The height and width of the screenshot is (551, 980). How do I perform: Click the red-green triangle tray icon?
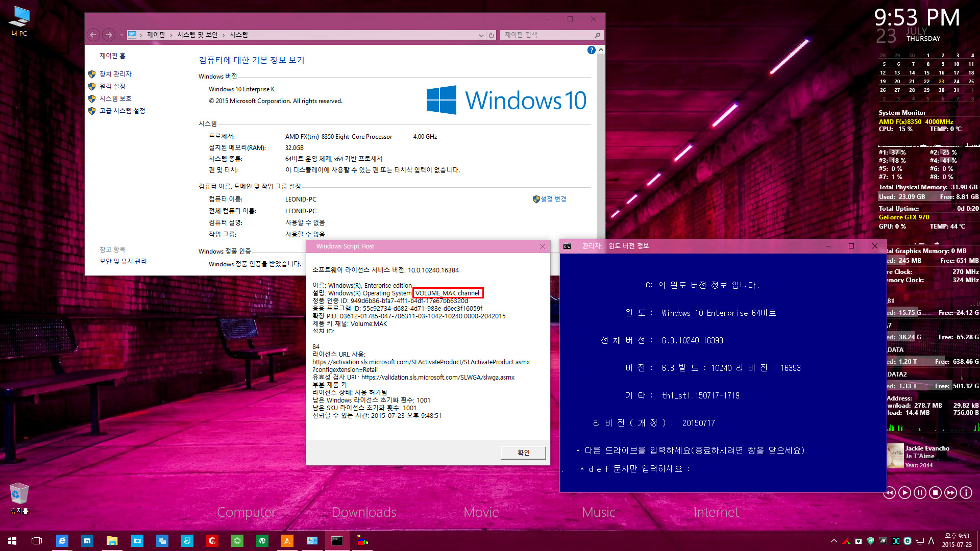pos(846,541)
